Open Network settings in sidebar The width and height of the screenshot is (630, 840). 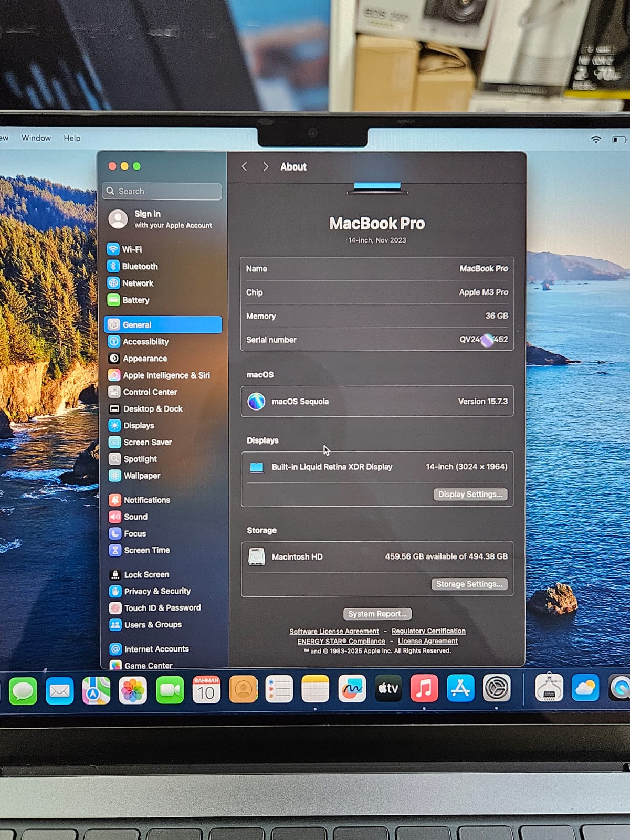click(x=131, y=283)
